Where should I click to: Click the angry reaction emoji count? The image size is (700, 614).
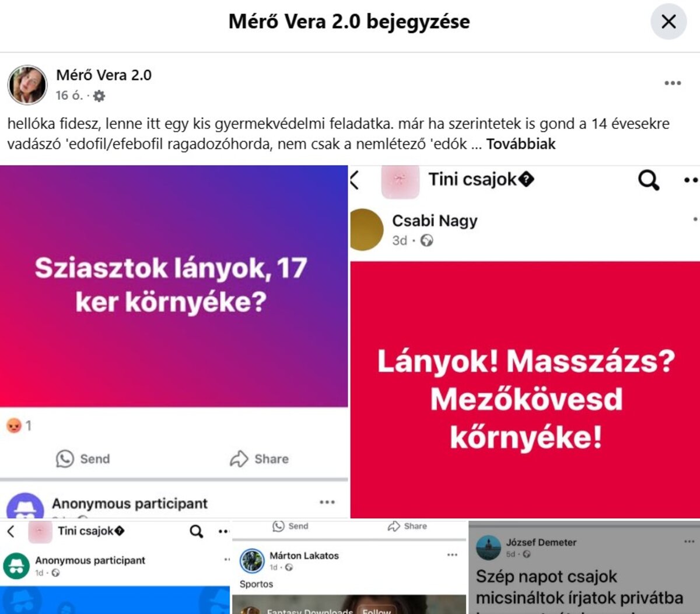pyautogui.click(x=19, y=425)
